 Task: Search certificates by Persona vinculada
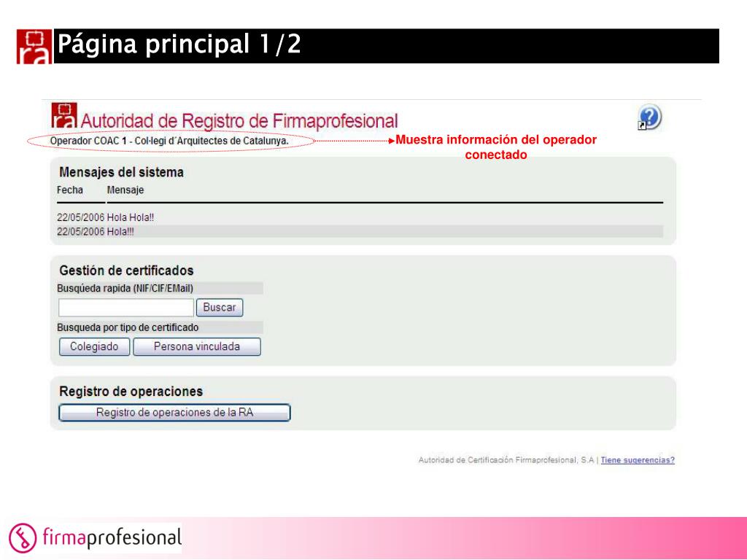click(197, 346)
